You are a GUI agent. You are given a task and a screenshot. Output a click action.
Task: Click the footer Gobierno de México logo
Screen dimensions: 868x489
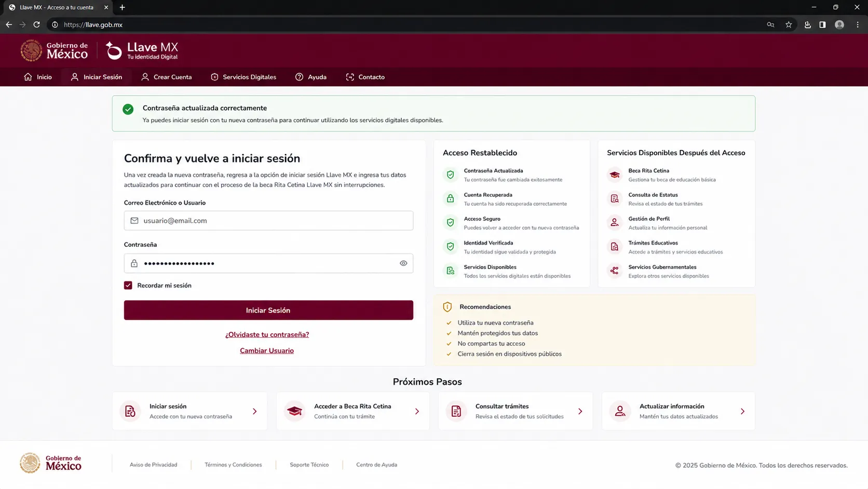(x=51, y=462)
